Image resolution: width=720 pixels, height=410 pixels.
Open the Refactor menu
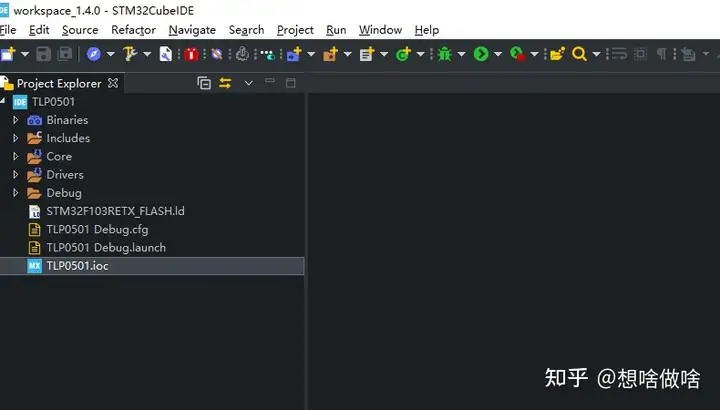click(x=134, y=30)
